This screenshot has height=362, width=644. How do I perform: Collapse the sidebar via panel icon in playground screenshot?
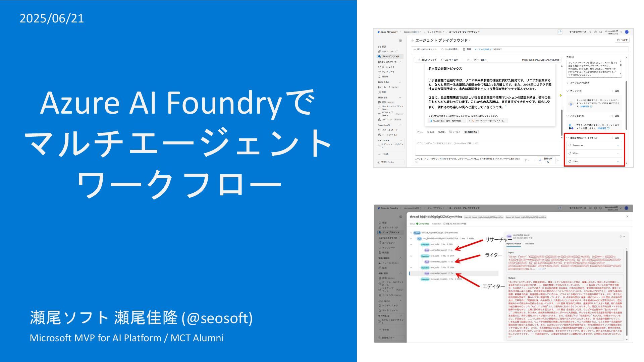400,41
